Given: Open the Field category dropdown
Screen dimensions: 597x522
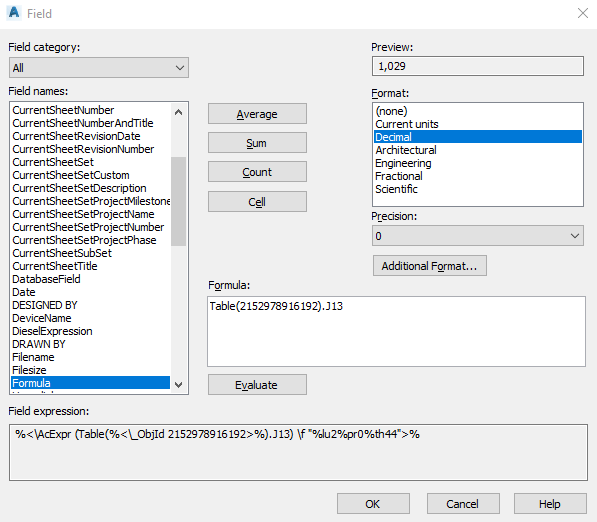Looking at the screenshot, I should (99, 68).
